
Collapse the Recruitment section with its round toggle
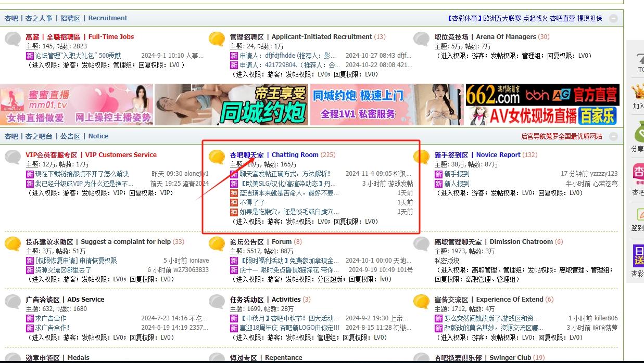point(614,18)
